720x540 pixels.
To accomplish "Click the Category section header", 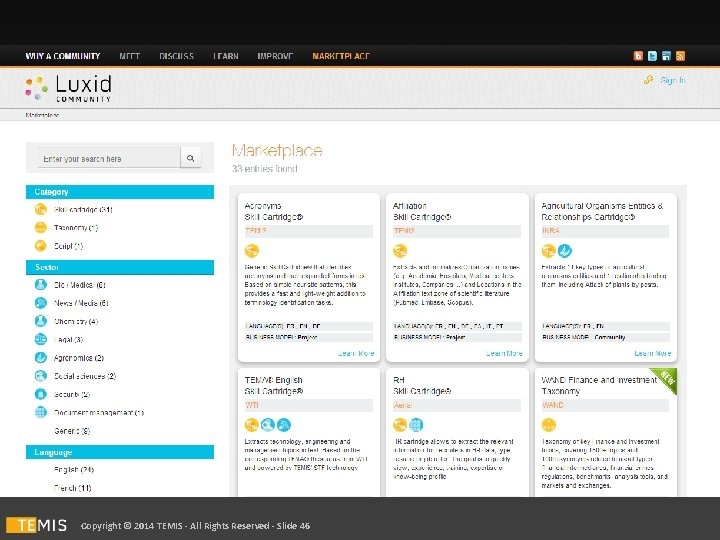I will (x=120, y=192).
